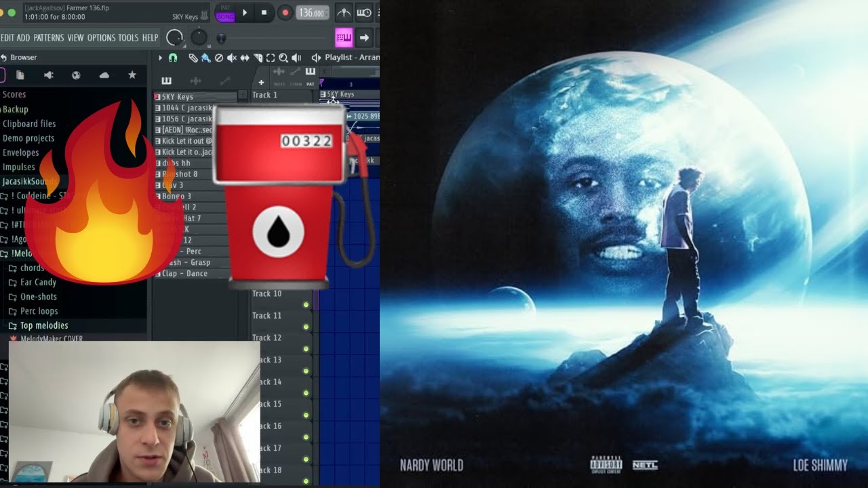Expand the Envelopes folder
The image size is (868, 488).
pos(20,152)
